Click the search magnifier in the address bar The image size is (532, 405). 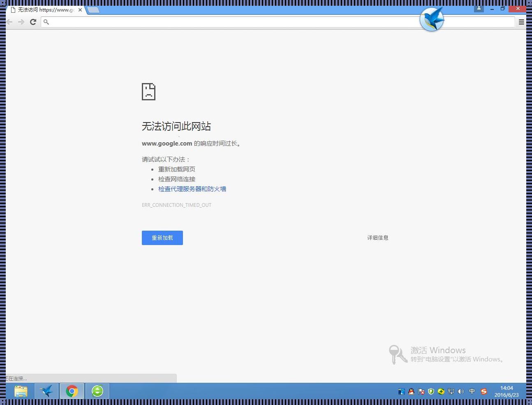[x=46, y=22]
